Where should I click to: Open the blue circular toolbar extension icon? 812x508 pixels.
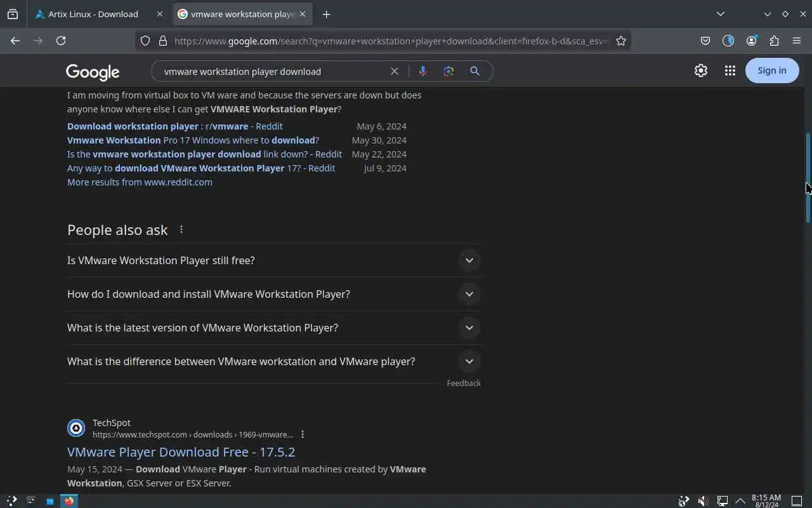[728, 41]
